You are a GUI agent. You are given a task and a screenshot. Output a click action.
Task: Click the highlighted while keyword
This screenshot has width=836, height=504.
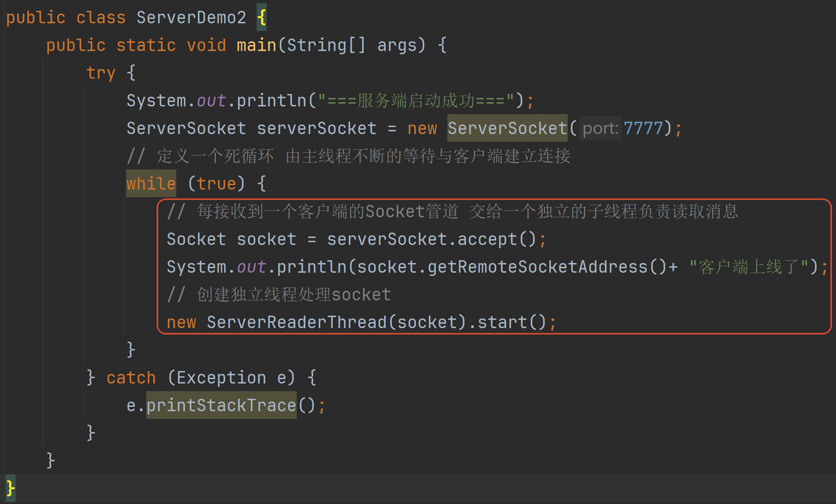pyautogui.click(x=151, y=184)
